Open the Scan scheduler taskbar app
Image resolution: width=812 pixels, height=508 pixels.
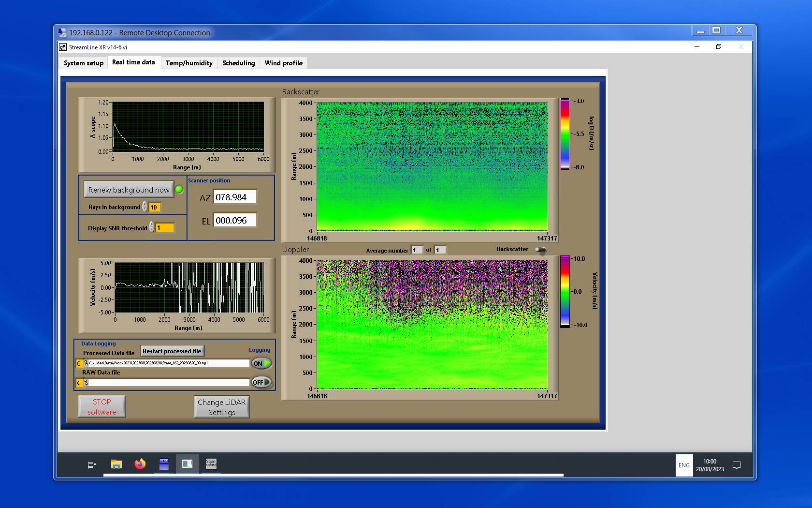tap(211, 464)
